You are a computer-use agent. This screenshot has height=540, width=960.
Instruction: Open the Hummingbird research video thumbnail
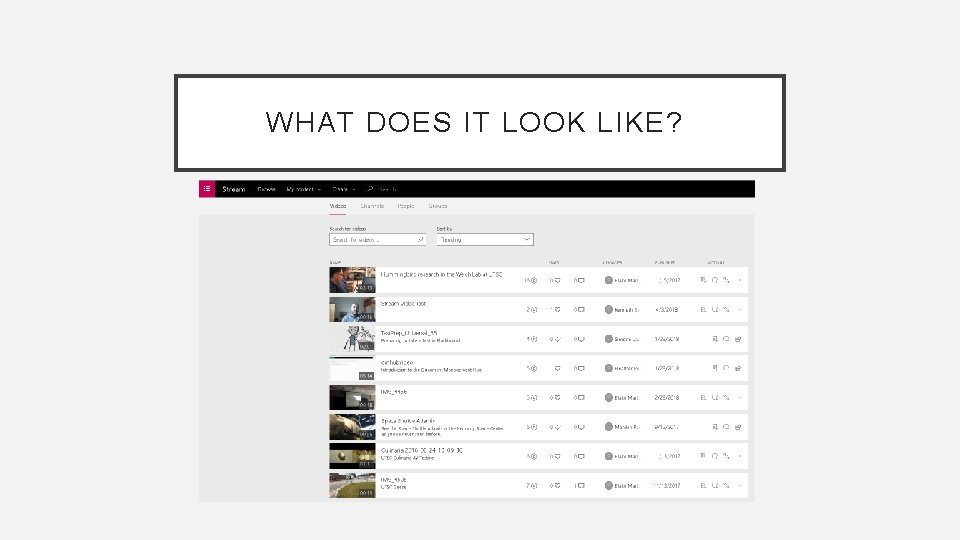352,280
